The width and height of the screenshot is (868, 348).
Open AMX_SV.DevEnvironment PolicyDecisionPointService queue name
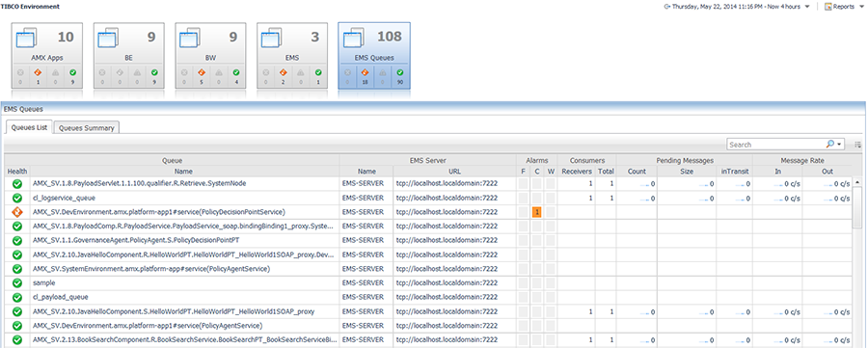[159, 212]
